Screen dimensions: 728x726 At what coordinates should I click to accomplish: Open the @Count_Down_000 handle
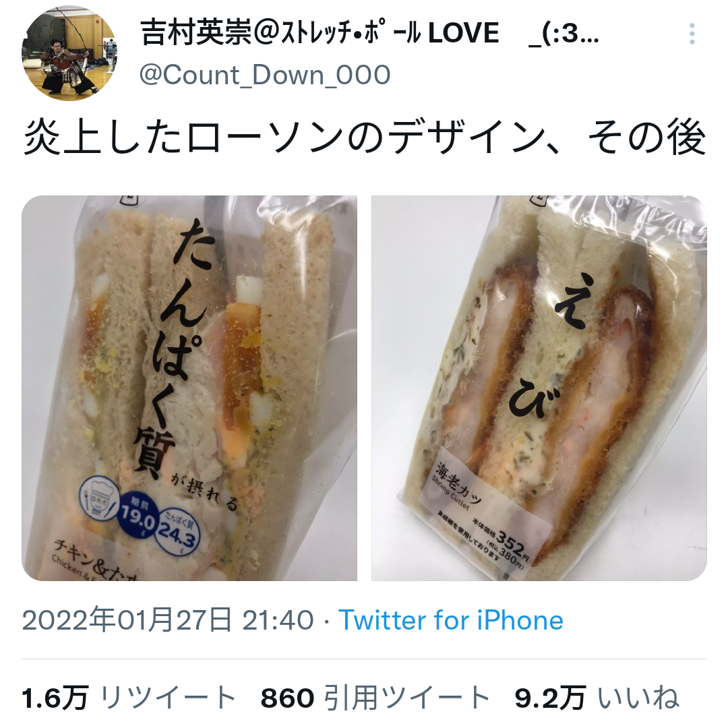tap(265, 75)
